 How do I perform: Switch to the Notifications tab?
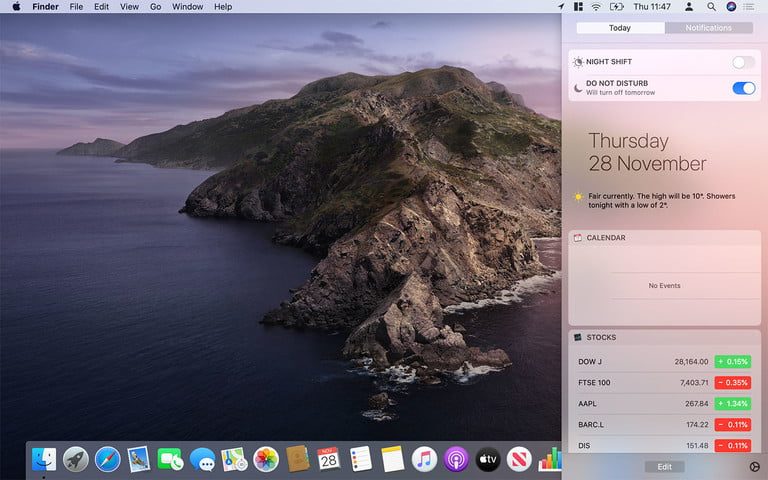pos(708,28)
